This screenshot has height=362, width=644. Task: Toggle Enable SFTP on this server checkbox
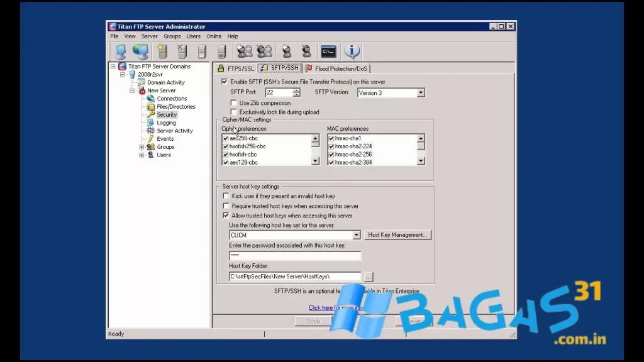click(225, 82)
